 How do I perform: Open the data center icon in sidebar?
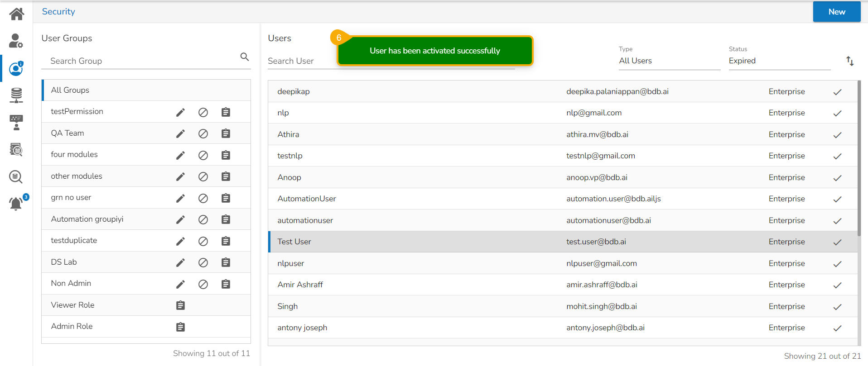[16, 95]
